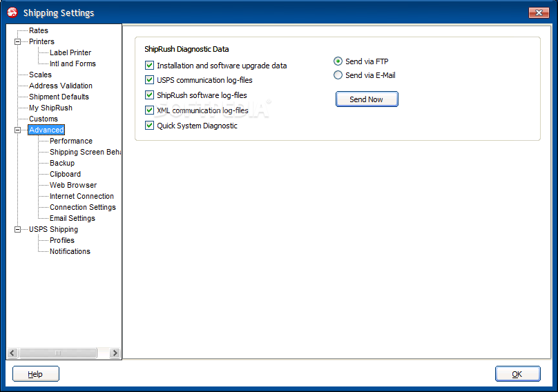Viewport: 558px width, 392px height.
Task: Toggle Installation and software upgrade data checkbox
Action: tap(149, 66)
